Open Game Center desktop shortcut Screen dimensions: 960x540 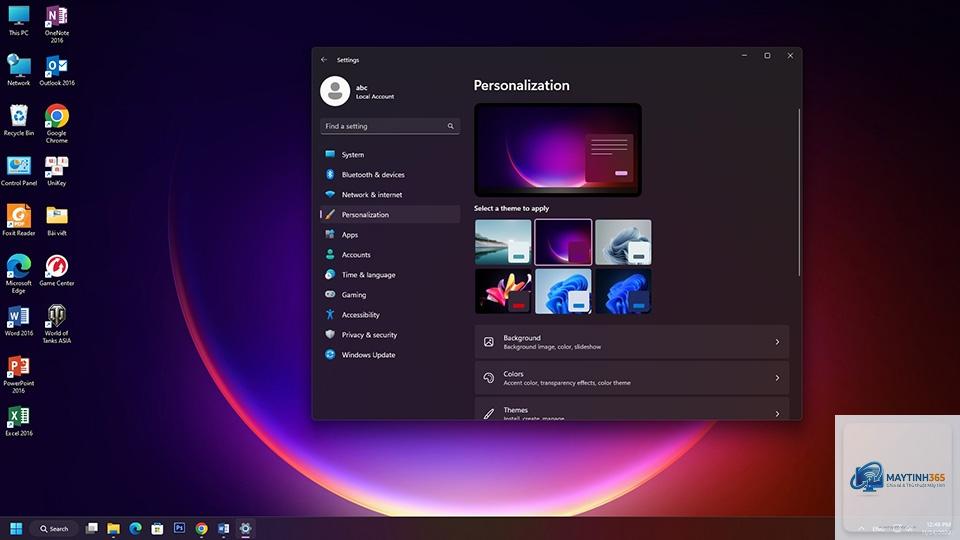(56, 271)
